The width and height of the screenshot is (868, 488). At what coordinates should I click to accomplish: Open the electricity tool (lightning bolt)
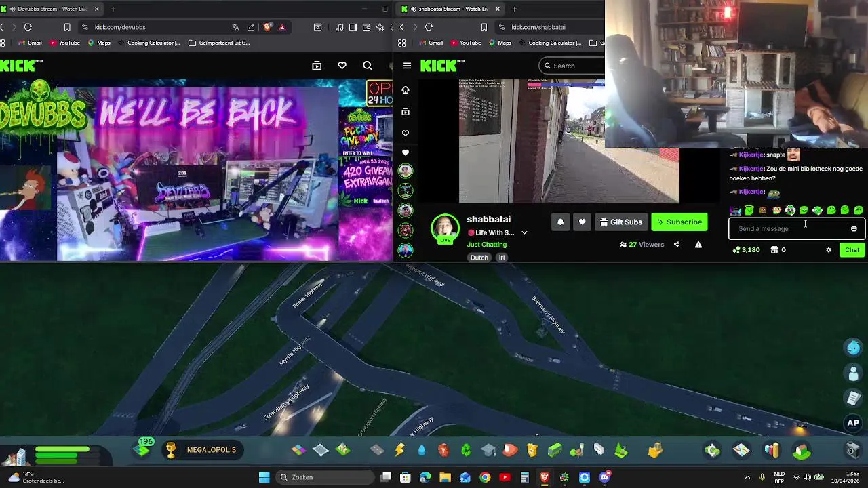tap(399, 450)
